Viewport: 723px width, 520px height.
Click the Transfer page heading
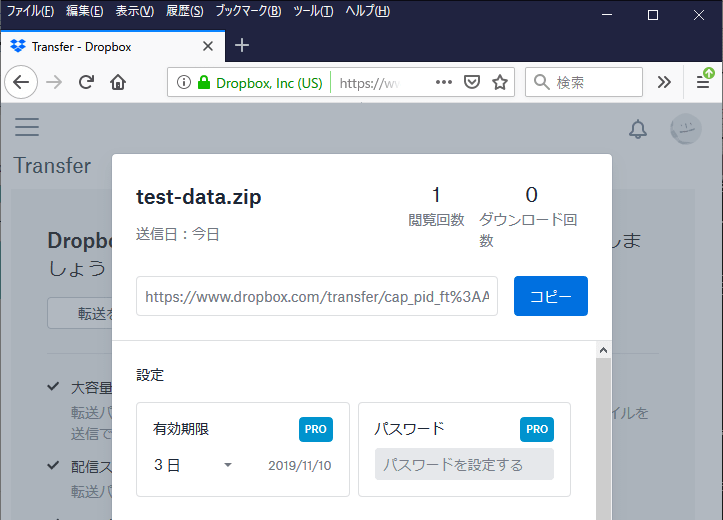tap(52, 165)
